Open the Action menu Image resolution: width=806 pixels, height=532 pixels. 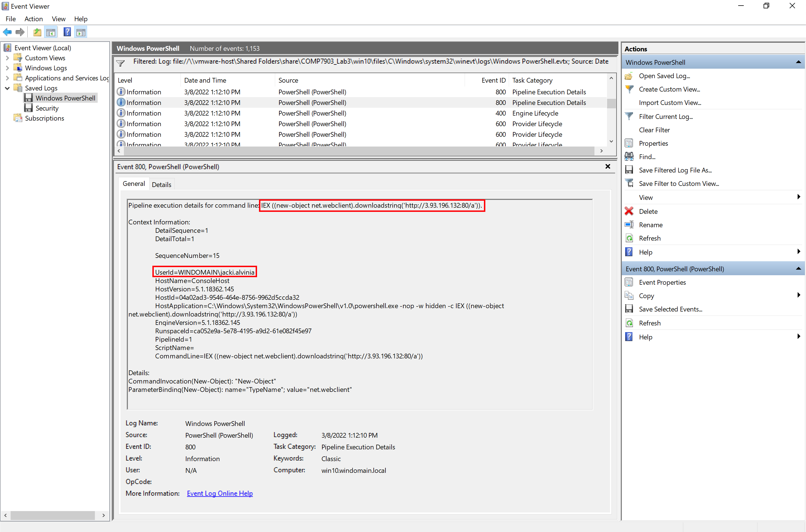click(x=33, y=19)
